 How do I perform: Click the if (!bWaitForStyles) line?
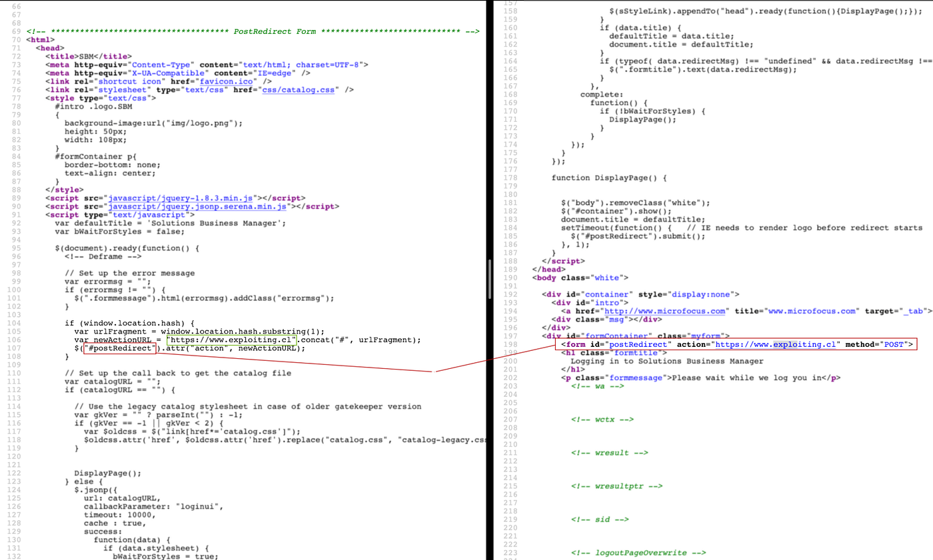pyautogui.click(x=652, y=111)
